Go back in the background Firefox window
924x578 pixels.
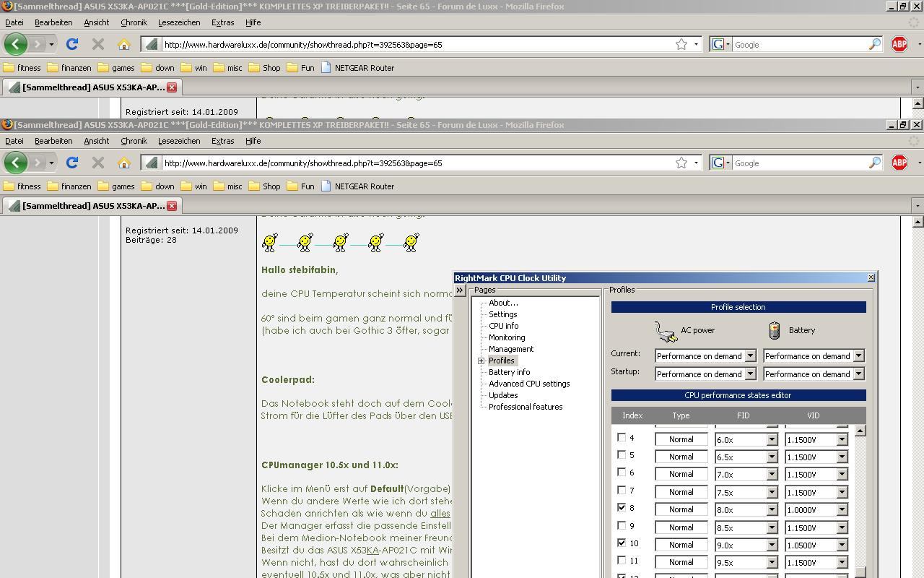click(16, 44)
